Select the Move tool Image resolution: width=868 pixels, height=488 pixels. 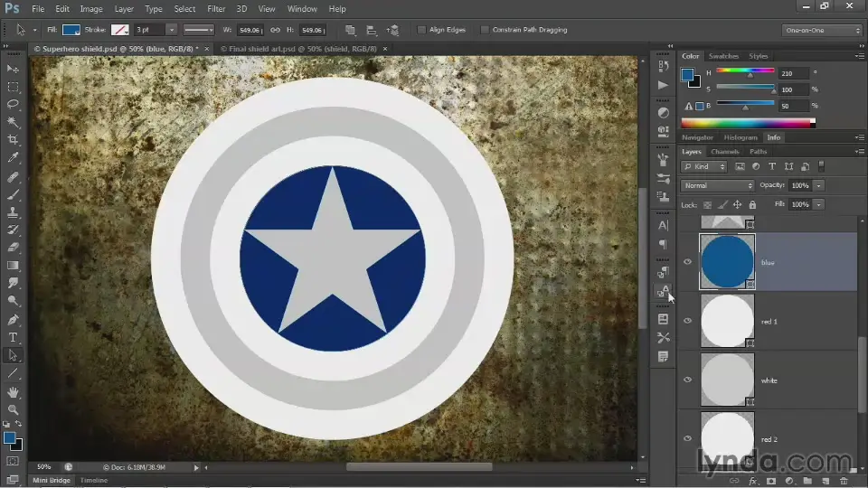[14, 69]
